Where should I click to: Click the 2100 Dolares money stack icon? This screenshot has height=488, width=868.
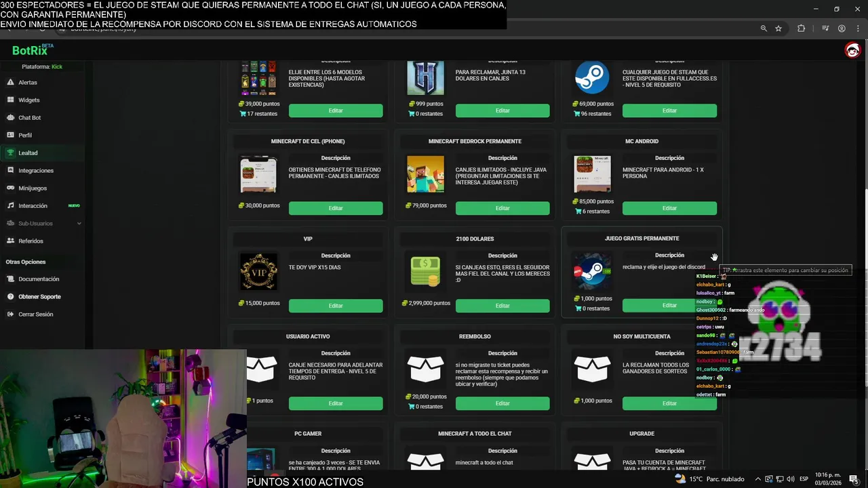coord(425,272)
